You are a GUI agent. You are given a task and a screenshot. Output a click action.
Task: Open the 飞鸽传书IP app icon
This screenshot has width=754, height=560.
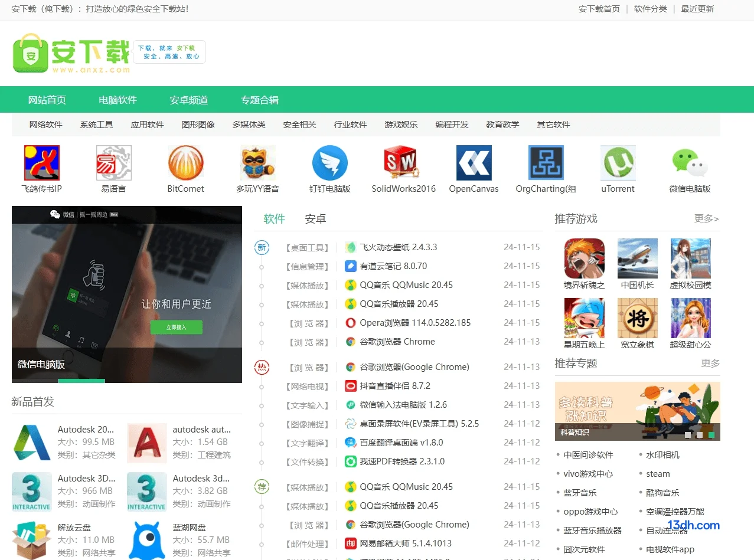[x=41, y=163]
